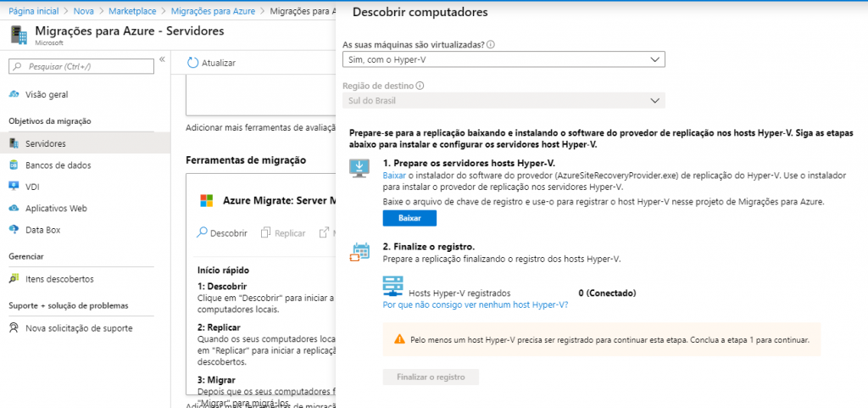This screenshot has height=408, width=868.
Task: Click the Replicar copy icon
Action: point(266,232)
